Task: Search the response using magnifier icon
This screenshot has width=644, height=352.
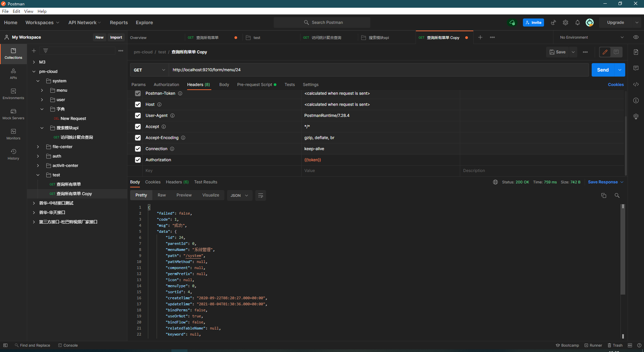Action: pyautogui.click(x=617, y=195)
